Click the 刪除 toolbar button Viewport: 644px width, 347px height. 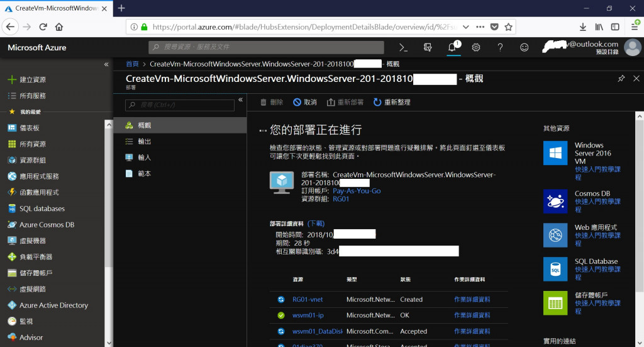click(x=272, y=102)
